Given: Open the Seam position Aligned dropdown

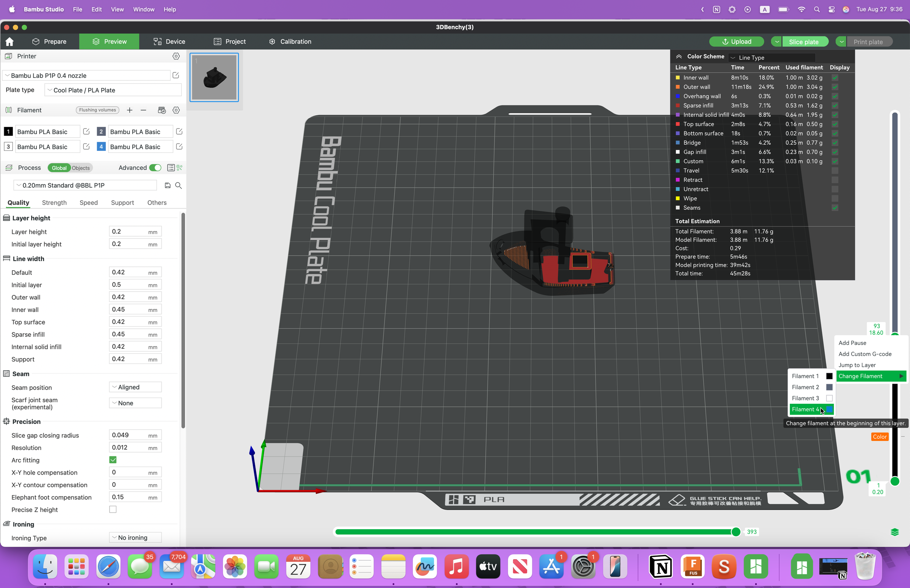Looking at the screenshot, I should [x=135, y=387].
